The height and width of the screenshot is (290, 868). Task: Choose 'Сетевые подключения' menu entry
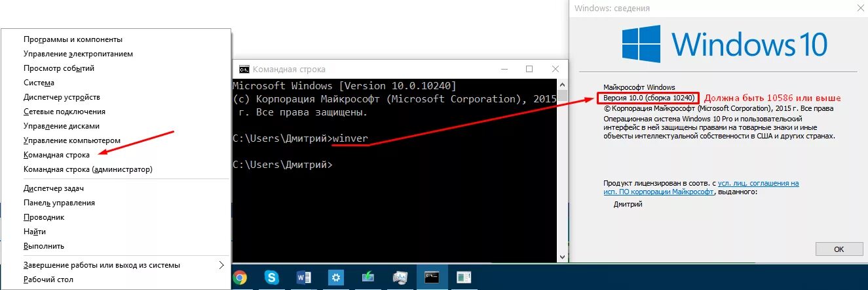pyautogui.click(x=64, y=112)
